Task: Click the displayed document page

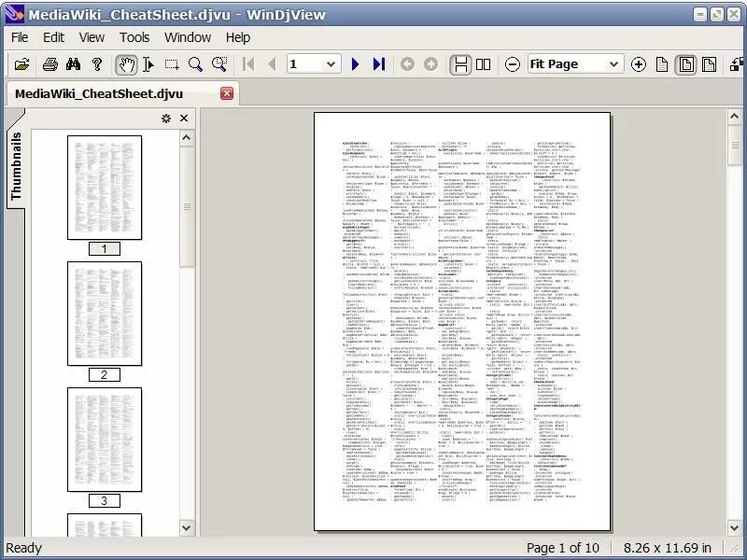Action: pyautogui.click(x=462, y=321)
